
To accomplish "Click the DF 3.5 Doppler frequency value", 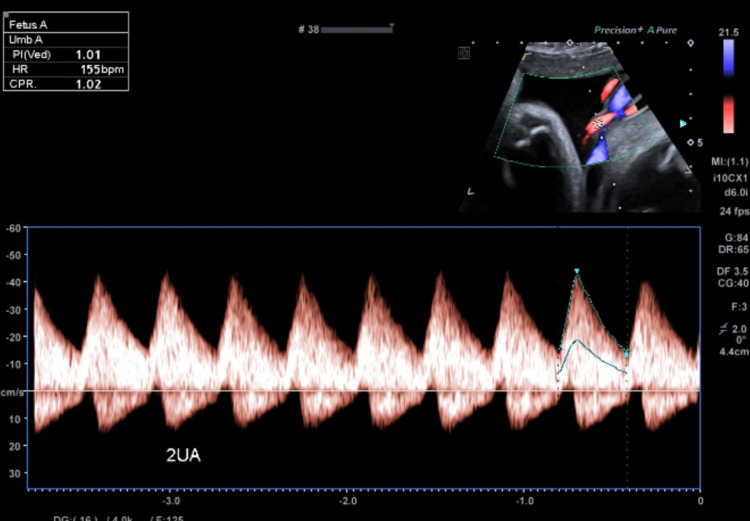I will (732, 271).
